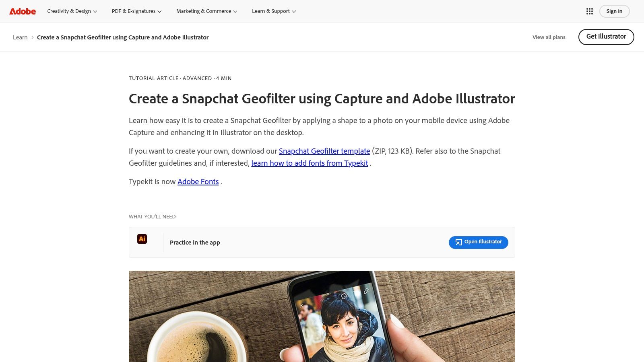Viewport: 644px width, 362px height.
Task: Go back via the Learn breadcrumb
Action: pos(20,37)
